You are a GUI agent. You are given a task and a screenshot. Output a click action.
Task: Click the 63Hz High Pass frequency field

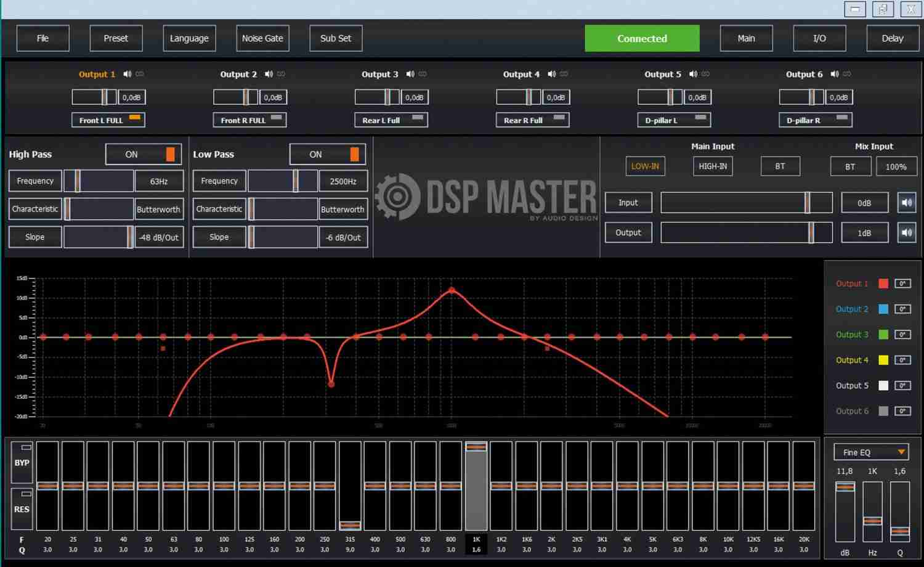[159, 181]
